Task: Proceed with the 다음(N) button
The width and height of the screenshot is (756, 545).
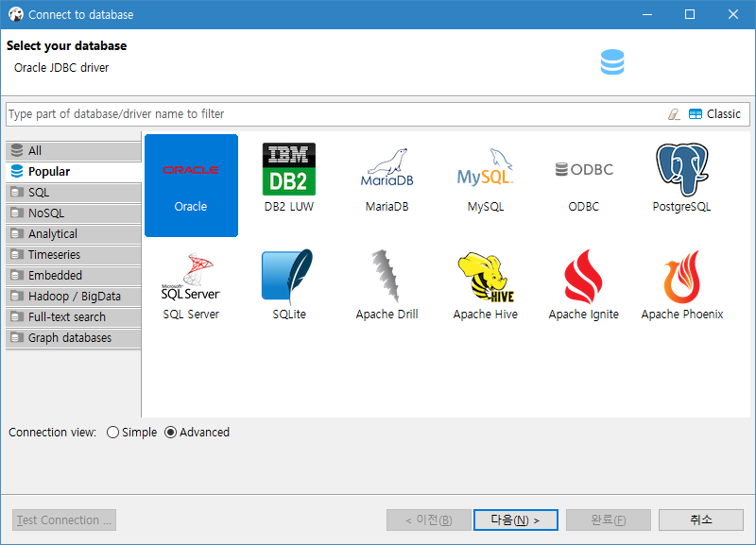Action: pyautogui.click(x=516, y=519)
